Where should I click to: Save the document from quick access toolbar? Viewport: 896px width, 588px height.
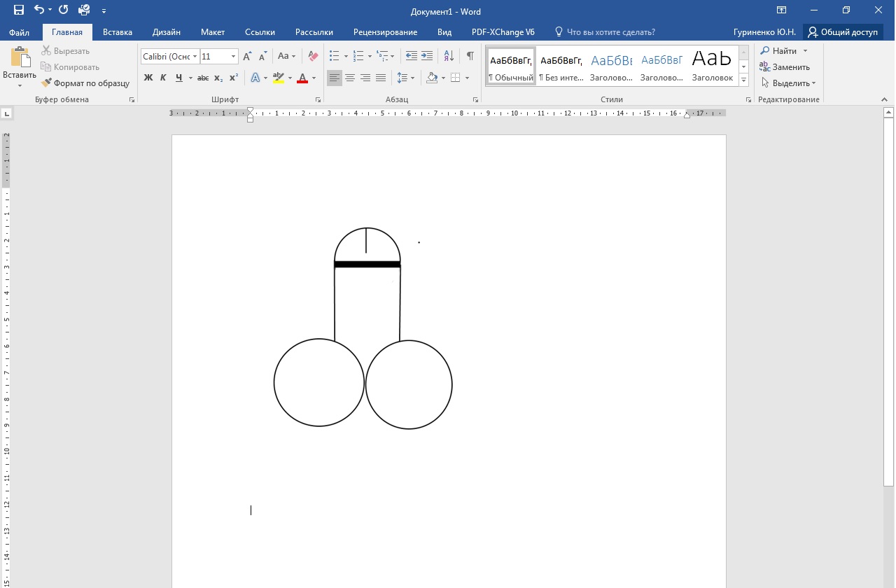19,10
